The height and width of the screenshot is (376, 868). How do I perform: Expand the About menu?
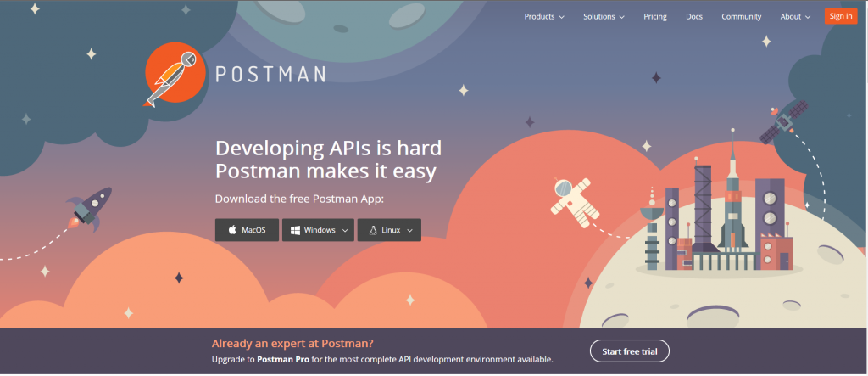pos(795,17)
